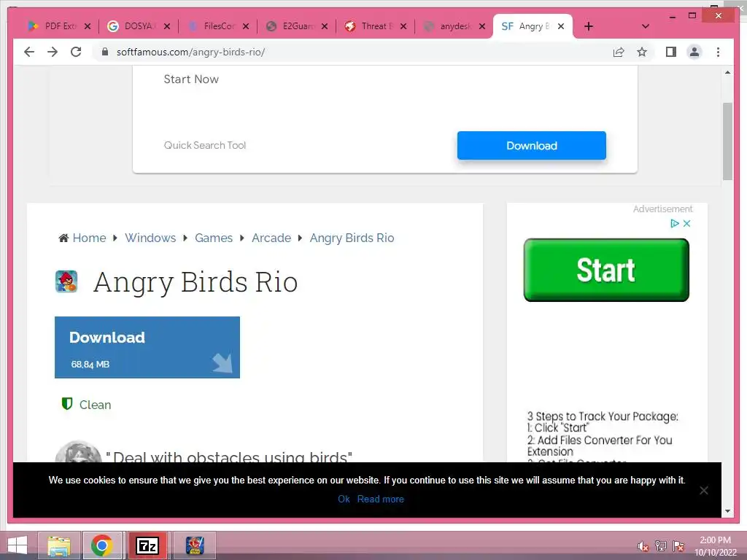Open the Windows Start menu
This screenshot has height=560, width=747.
[18, 545]
